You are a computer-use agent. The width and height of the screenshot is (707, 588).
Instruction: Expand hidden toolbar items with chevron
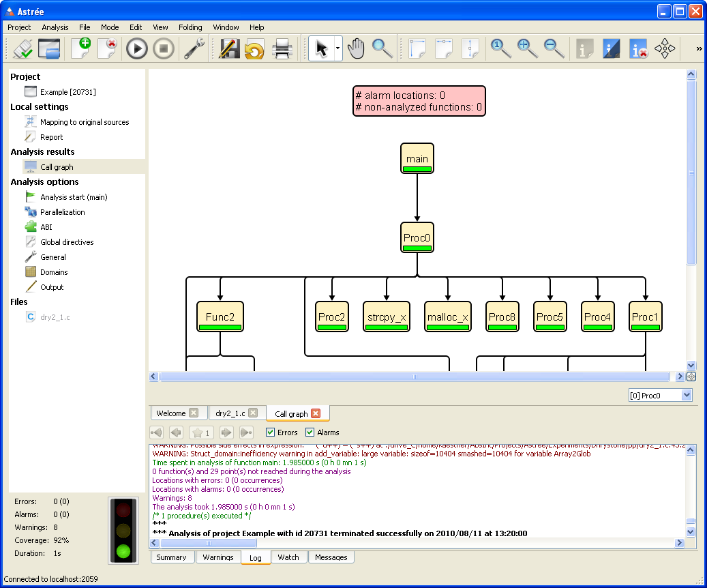point(699,48)
